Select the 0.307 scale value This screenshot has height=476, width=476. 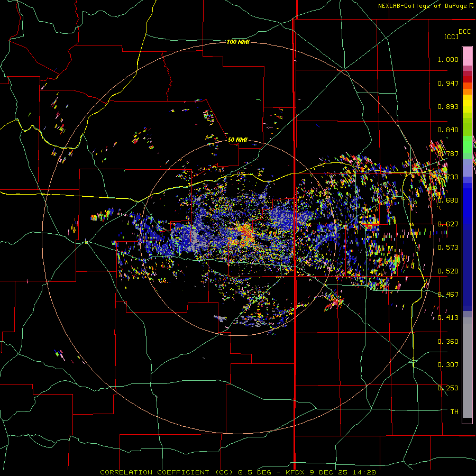pyautogui.click(x=448, y=364)
